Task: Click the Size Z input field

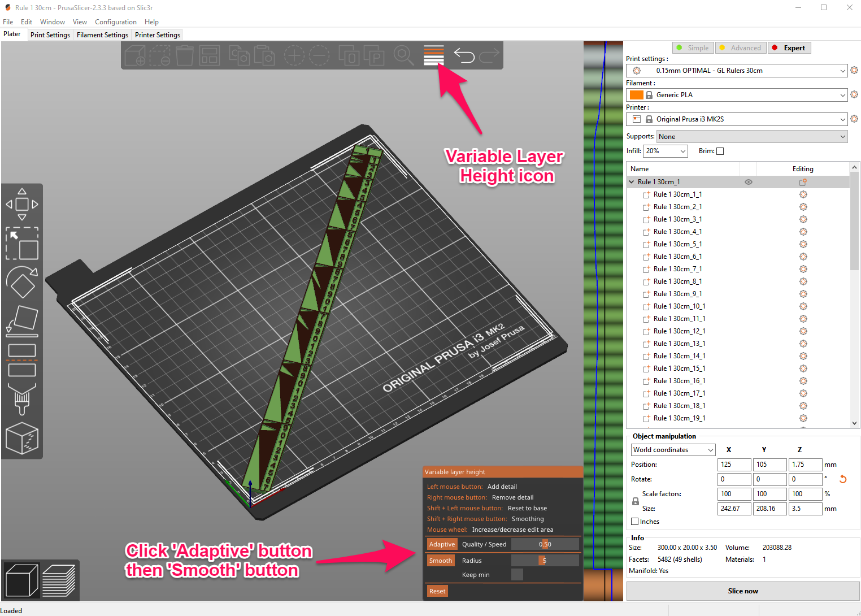Action: (806, 509)
